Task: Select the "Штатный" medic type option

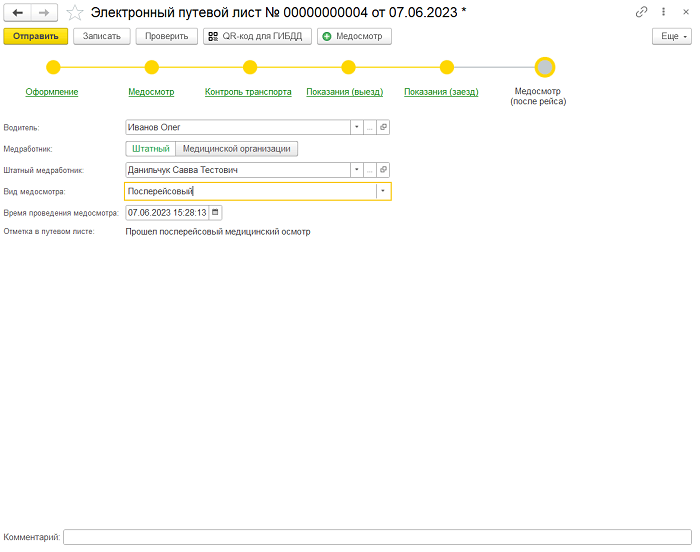Action: click(x=150, y=149)
